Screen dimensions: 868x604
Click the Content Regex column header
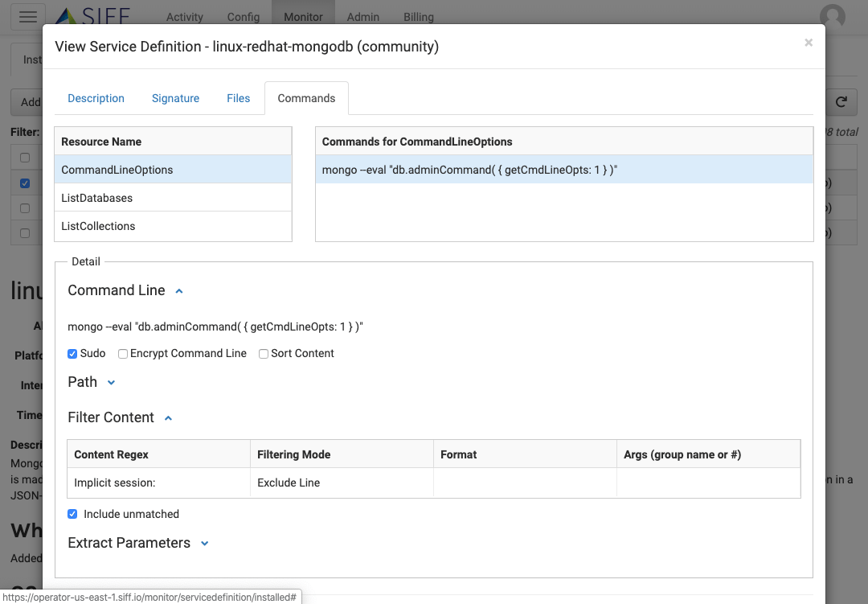[x=159, y=454]
